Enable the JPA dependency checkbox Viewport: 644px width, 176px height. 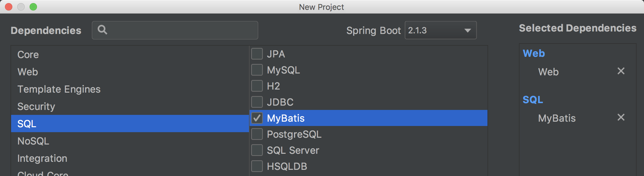[x=257, y=54]
